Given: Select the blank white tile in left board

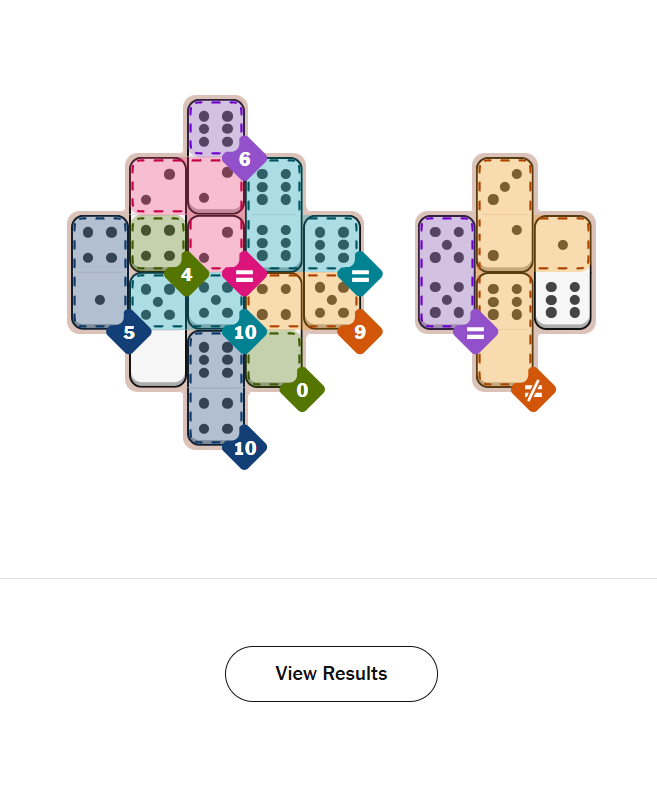Looking at the screenshot, I should 158,357.
